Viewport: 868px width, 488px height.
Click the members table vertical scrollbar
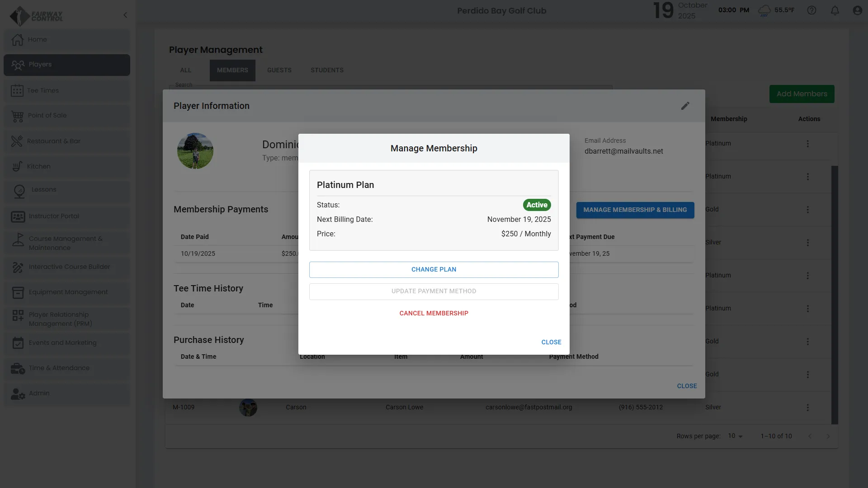tap(835, 295)
